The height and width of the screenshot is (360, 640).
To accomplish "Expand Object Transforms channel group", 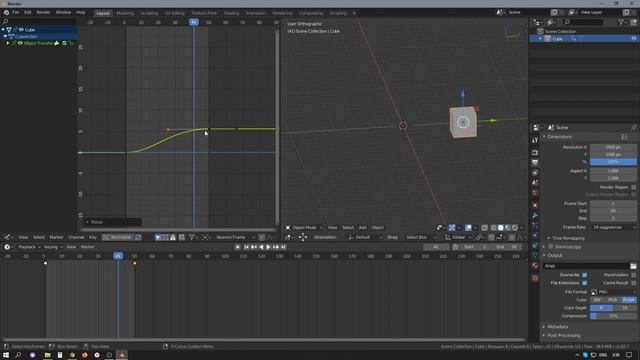I will click(x=8, y=43).
